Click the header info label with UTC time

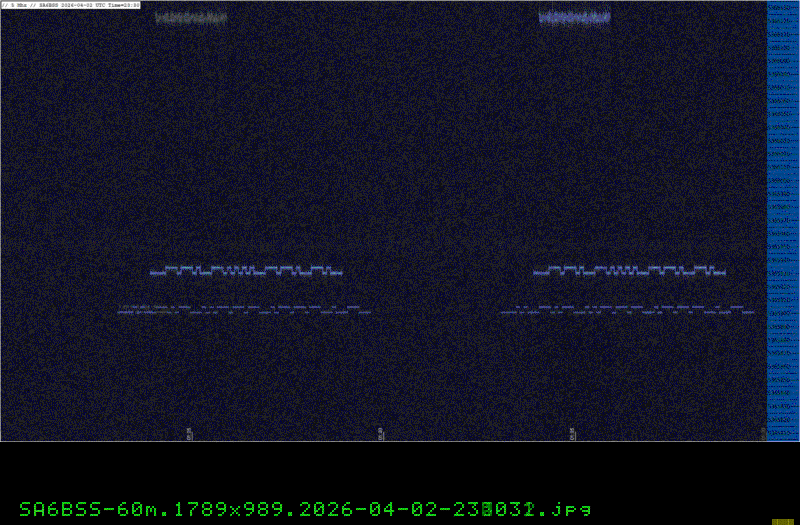pos(70,5)
